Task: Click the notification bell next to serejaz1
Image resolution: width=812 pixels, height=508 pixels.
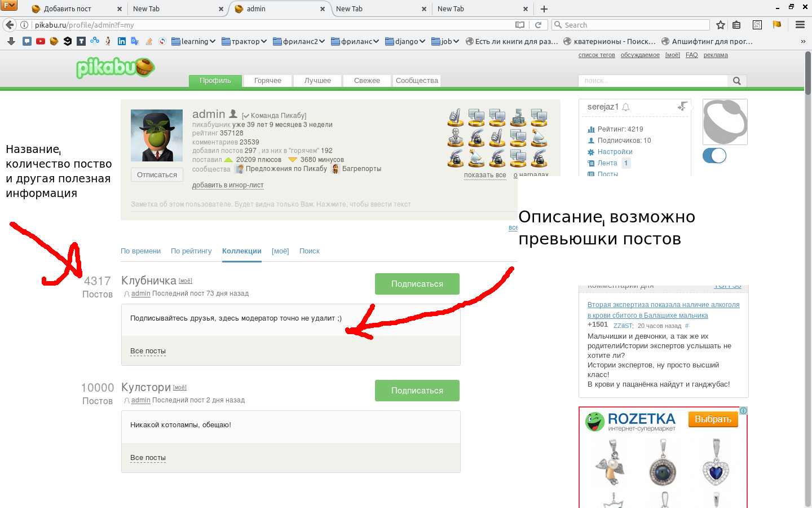Action: 626,107
